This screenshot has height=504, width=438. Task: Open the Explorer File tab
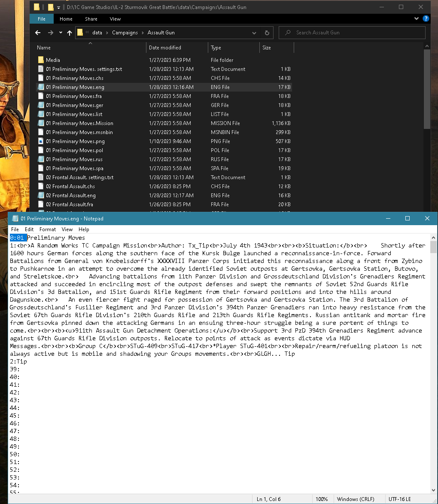point(42,19)
